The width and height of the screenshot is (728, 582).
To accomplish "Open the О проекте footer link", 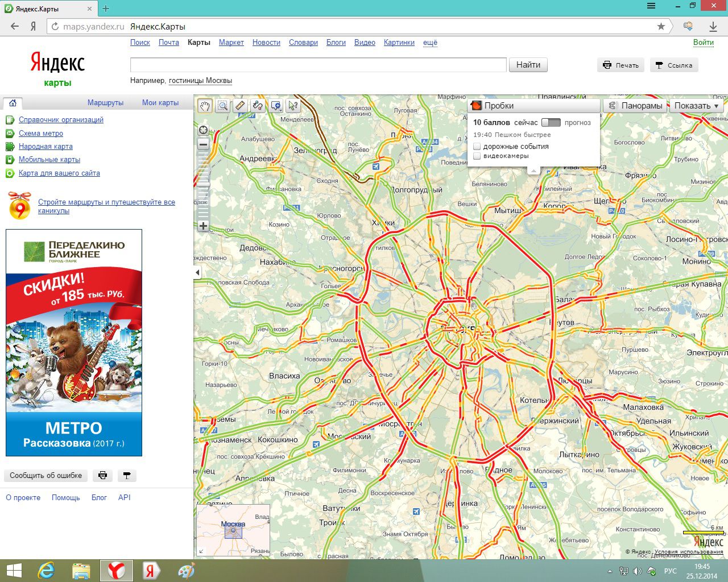I will [23, 497].
